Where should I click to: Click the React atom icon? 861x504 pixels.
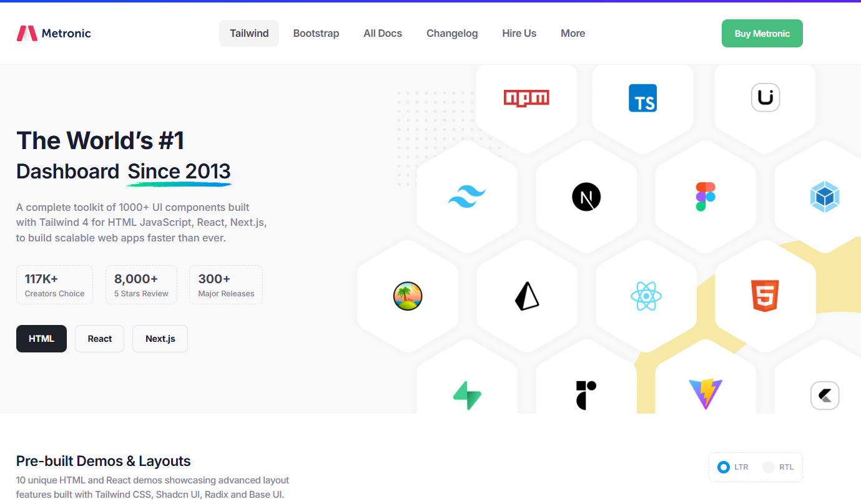pos(646,296)
